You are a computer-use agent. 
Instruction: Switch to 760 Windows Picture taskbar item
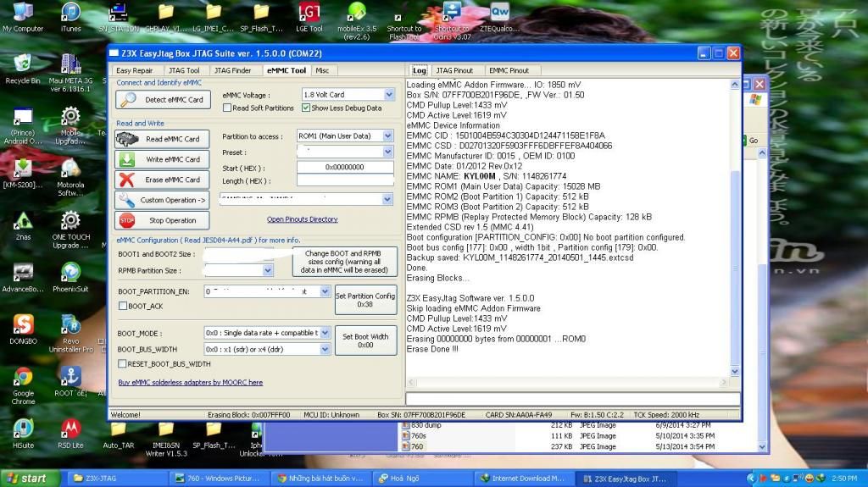(219, 479)
